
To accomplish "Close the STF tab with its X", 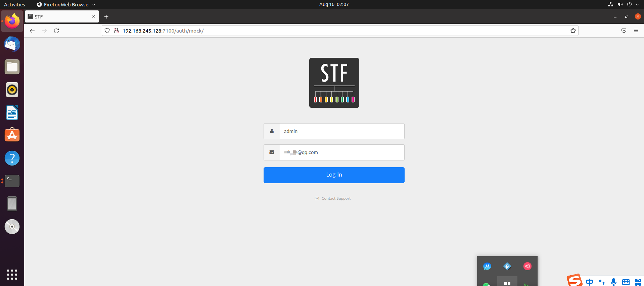I will (94, 16).
